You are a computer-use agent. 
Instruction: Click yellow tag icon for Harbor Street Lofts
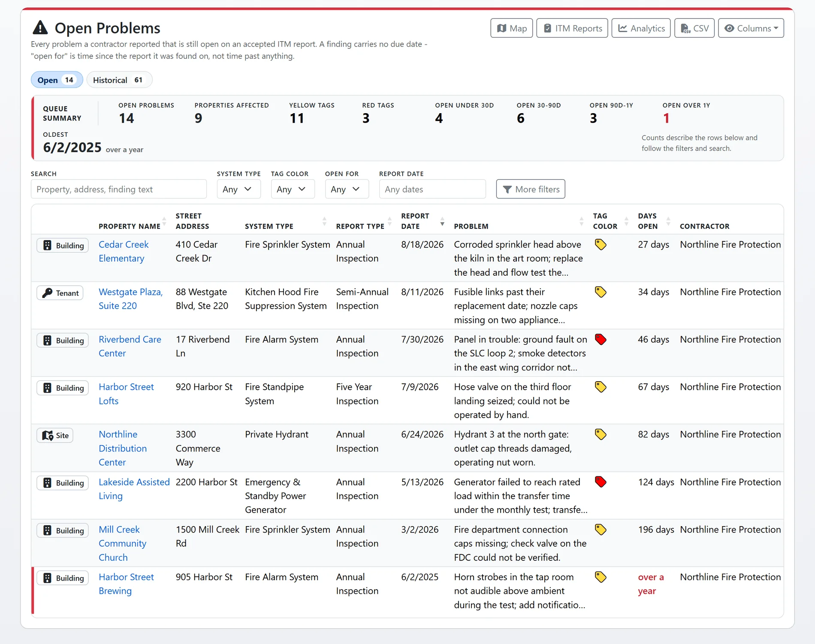click(x=601, y=387)
